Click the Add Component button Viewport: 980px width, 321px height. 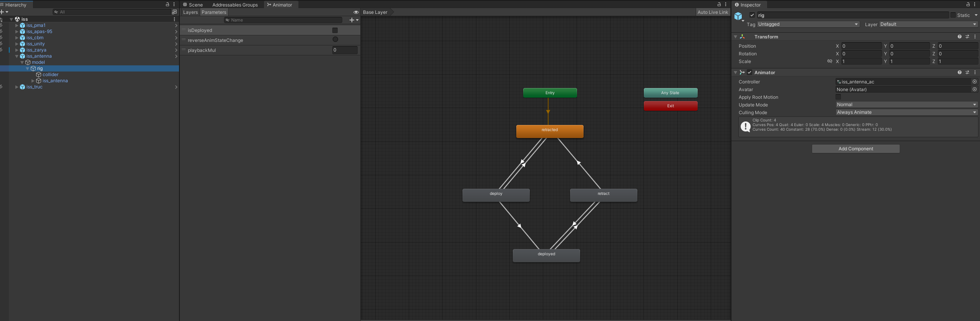pos(856,149)
